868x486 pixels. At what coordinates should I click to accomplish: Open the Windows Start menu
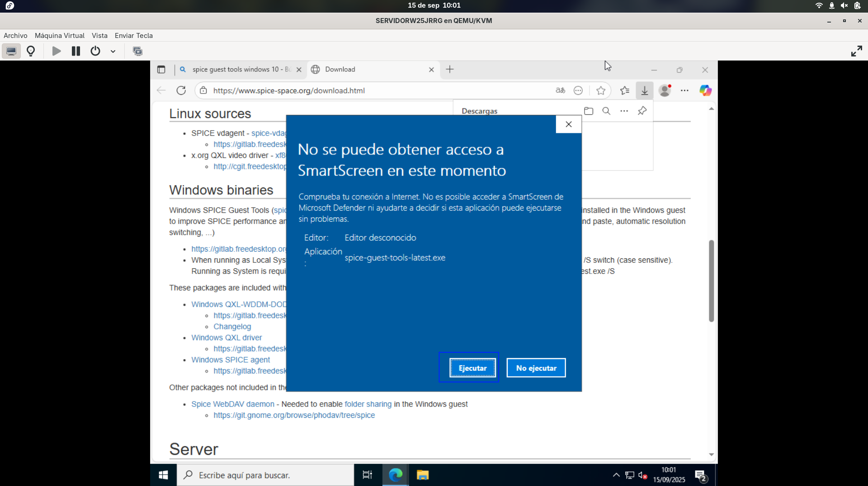(164, 475)
